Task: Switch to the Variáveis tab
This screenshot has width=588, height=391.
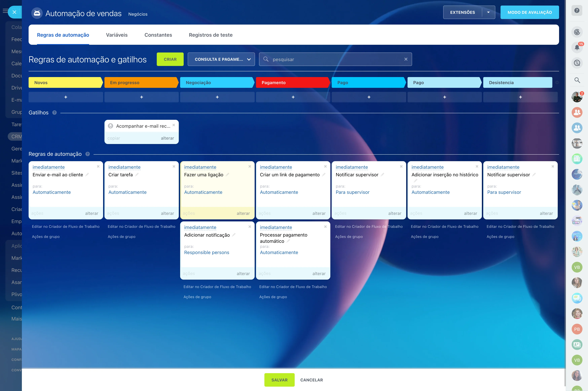Action: tap(117, 35)
